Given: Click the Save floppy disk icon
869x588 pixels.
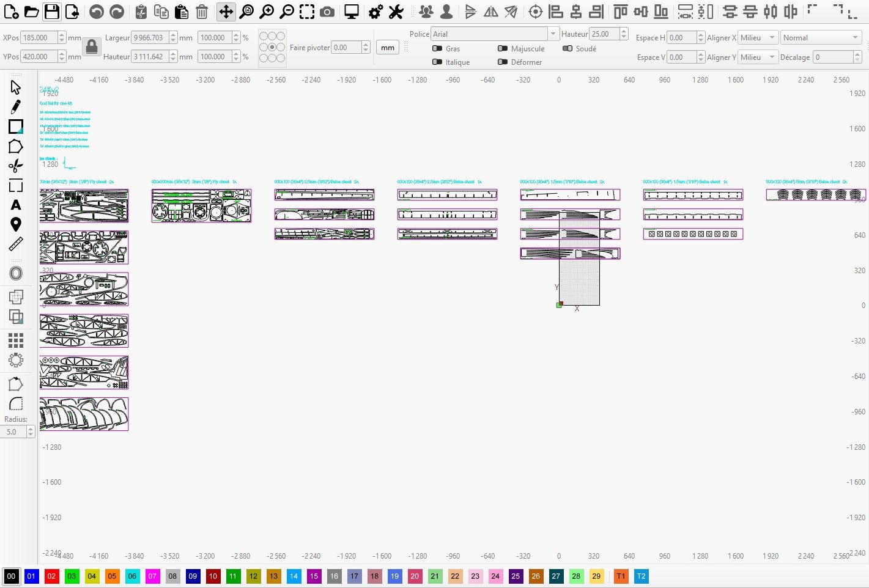Looking at the screenshot, I should tap(52, 12).
